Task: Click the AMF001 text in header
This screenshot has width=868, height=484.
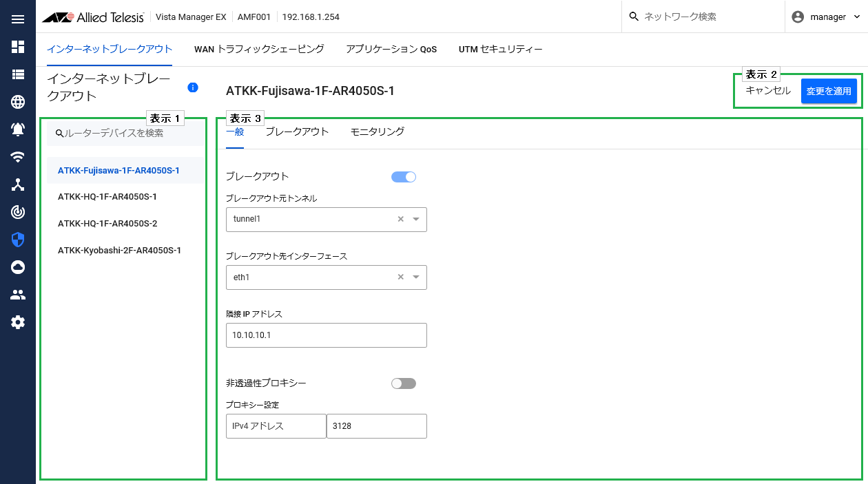Action: click(253, 17)
